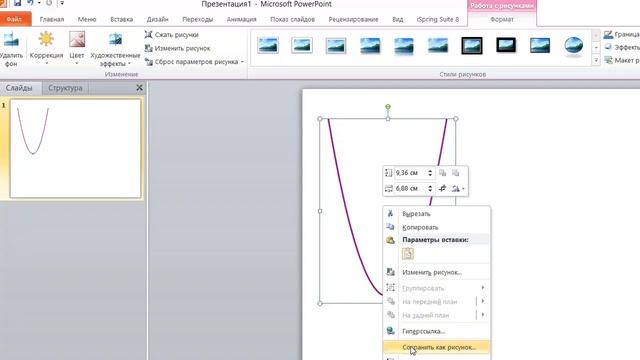Open the Макет рисунка option

622,60
